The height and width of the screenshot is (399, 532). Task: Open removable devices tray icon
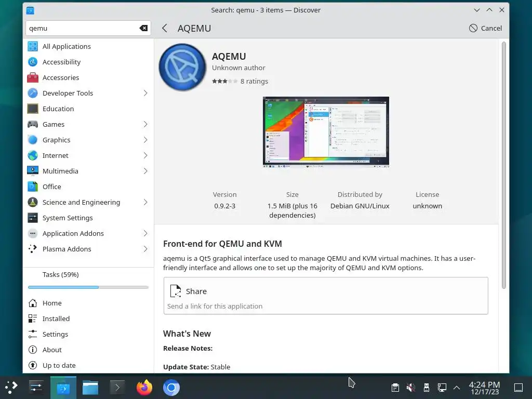pyautogui.click(x=427, y=388)
